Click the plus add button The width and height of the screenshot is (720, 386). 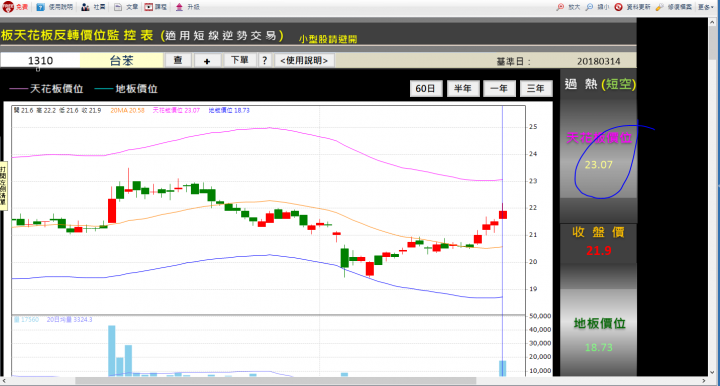pyautogui.click(x=207, y=61)
